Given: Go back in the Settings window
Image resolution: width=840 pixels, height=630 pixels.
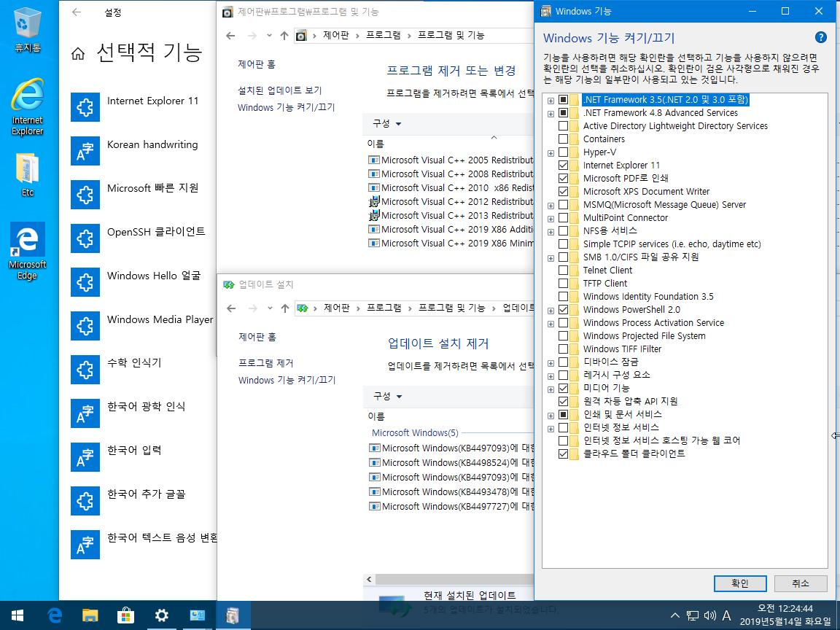Looking at the screenshot, I should (77, 12).
